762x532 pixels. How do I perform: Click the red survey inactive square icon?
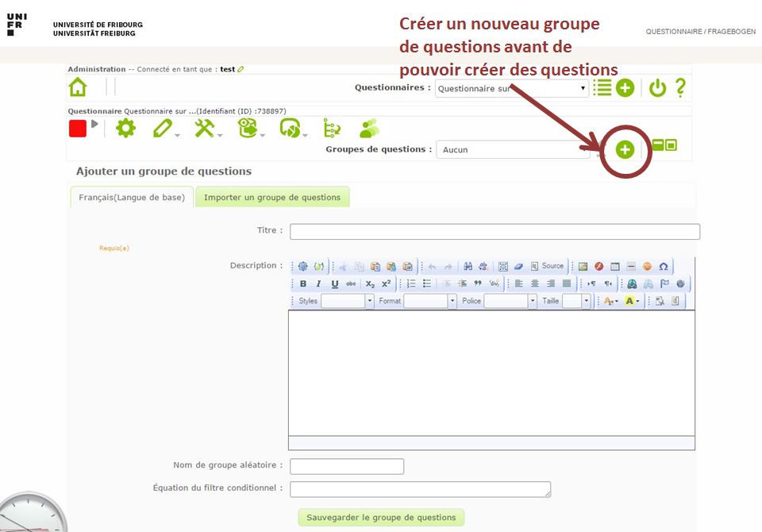click(x=77, y=128)
